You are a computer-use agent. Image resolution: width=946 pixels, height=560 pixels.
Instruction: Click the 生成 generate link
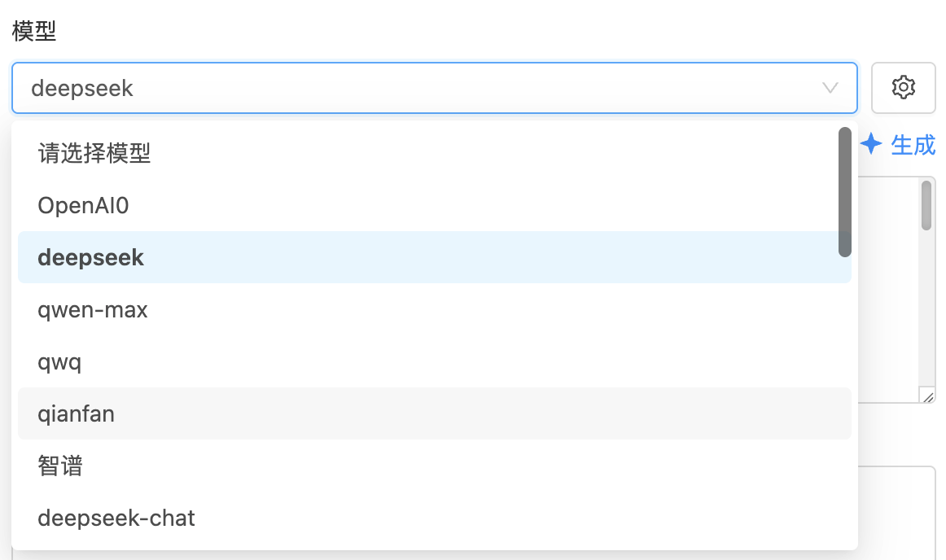(x=913, y=145)
